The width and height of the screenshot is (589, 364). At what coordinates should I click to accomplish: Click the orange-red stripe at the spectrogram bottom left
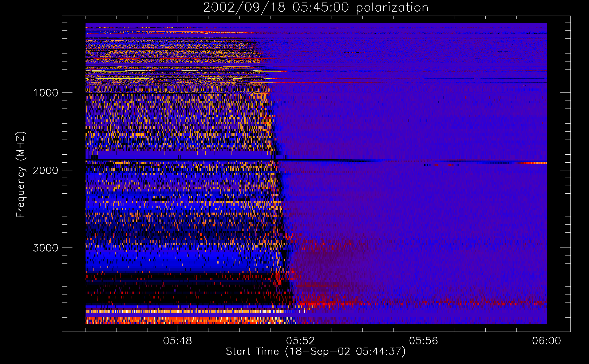(186, 321)
